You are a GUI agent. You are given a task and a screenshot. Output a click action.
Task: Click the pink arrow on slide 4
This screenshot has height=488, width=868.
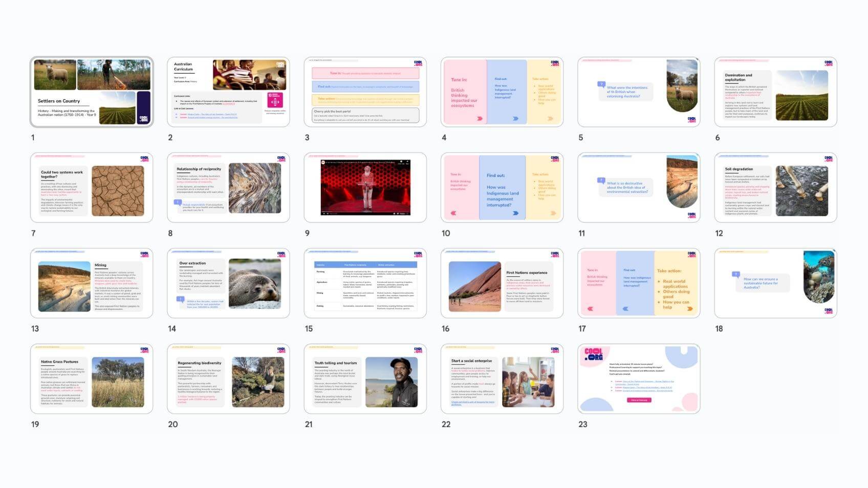[x=480, y=119]
